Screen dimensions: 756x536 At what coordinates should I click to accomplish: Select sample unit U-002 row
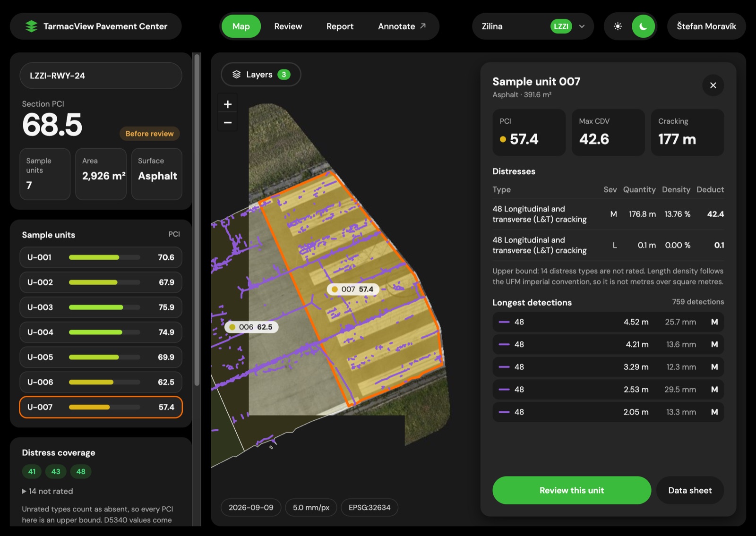101,282
